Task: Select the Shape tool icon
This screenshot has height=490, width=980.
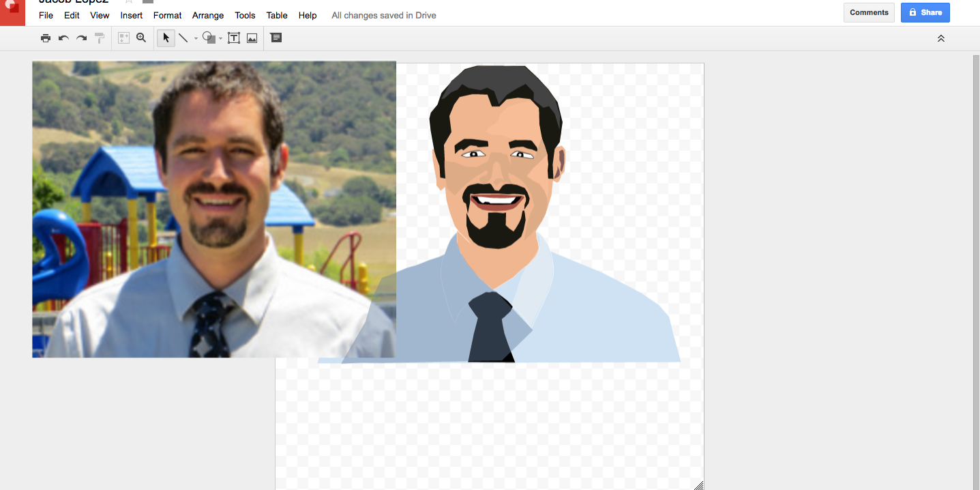Action: [209, 38]
